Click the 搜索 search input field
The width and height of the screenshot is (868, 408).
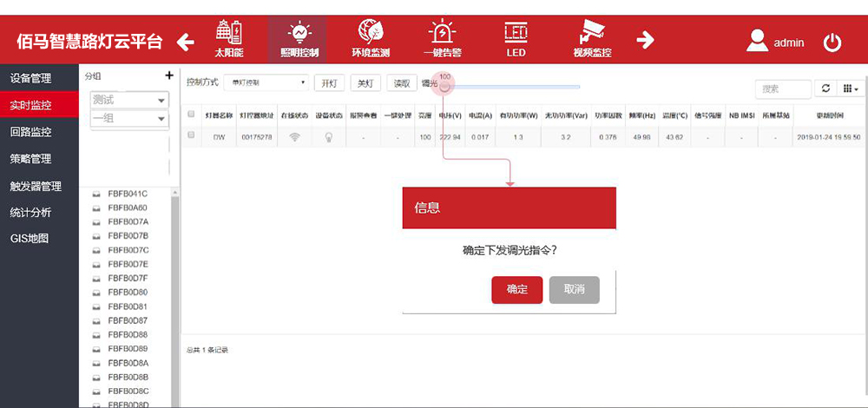[784, 89]
